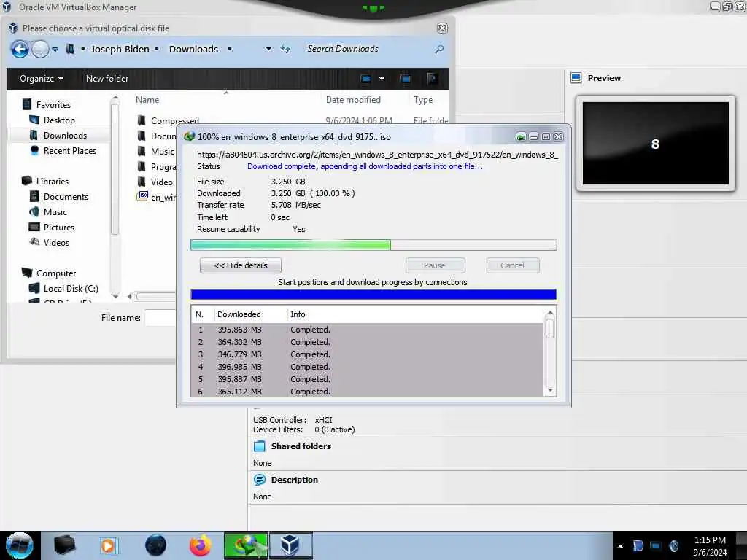
Task: Click the green download progress bar
Action: 373,245
